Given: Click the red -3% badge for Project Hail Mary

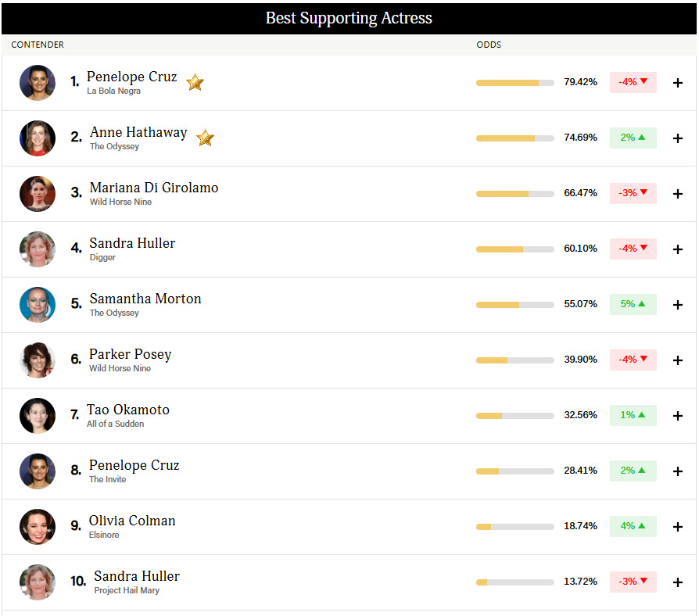Looking at the screenshot, I should tap(633, 582).
